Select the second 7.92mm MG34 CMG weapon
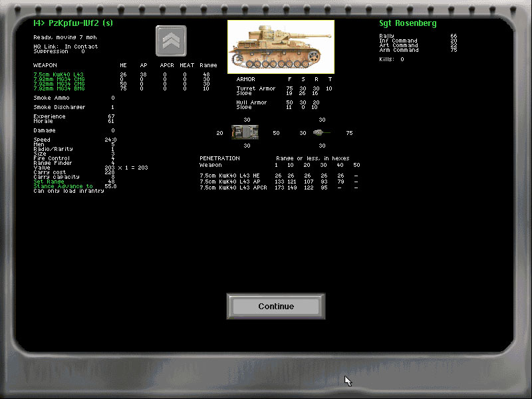This screenshot has height=399, width=532. click(x=58, y=83)
